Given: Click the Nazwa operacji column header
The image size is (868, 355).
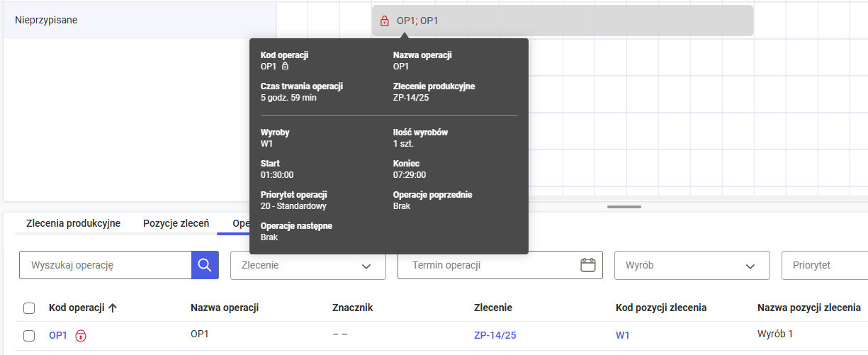Looking at the screenshot, I should coord(225,308).
